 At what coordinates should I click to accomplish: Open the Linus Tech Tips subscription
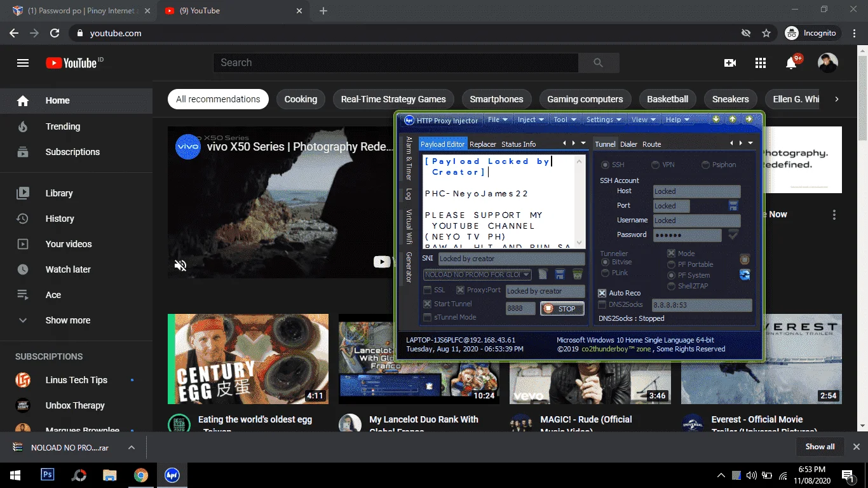click(x=76, y=380)
